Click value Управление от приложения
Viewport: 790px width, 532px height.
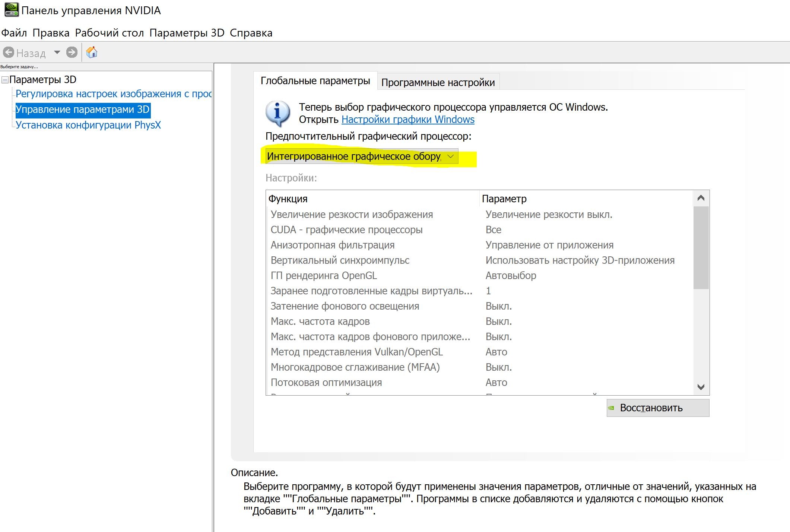pyautogui.click(x=549, y=245)
